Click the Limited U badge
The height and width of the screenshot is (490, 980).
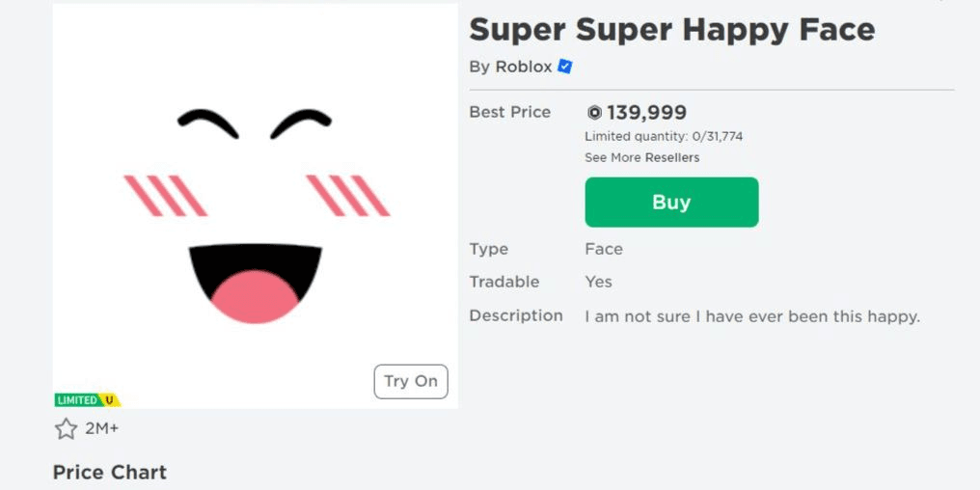point(88,400)
